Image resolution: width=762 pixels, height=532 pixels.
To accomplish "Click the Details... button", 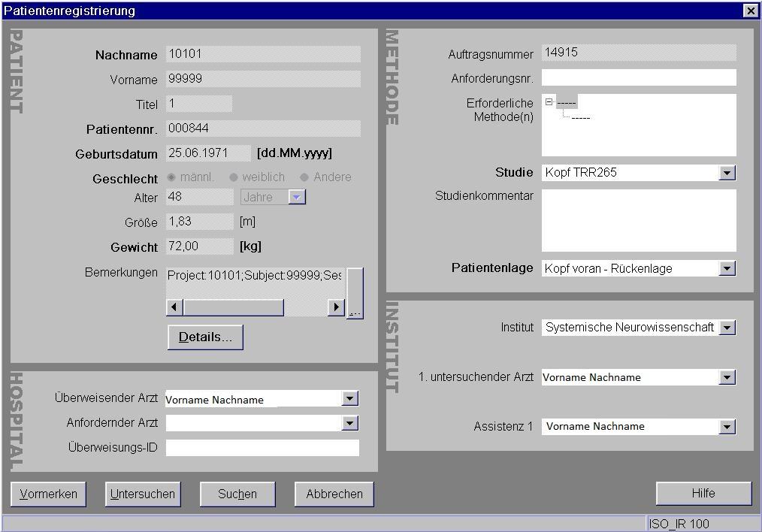I will 205,337.
